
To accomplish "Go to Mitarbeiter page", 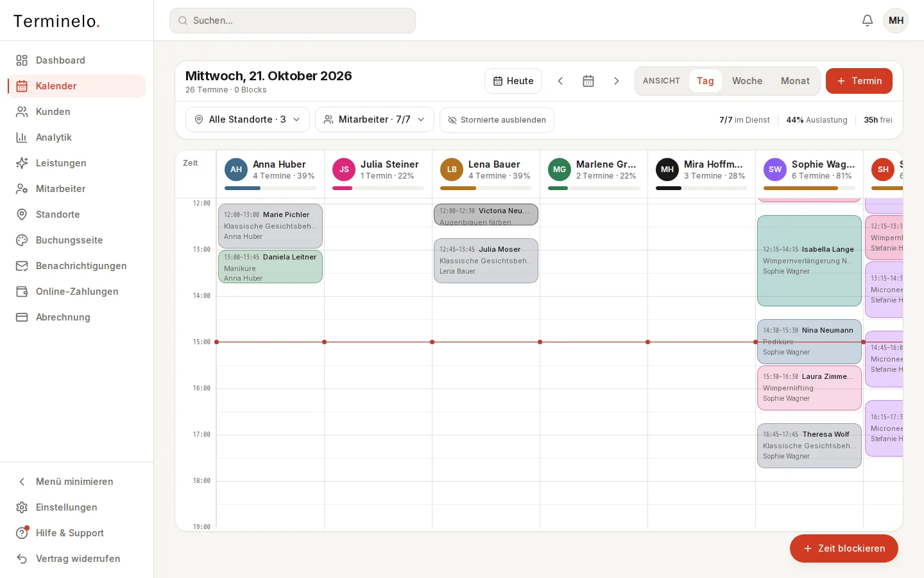I will tap(77, 189).
